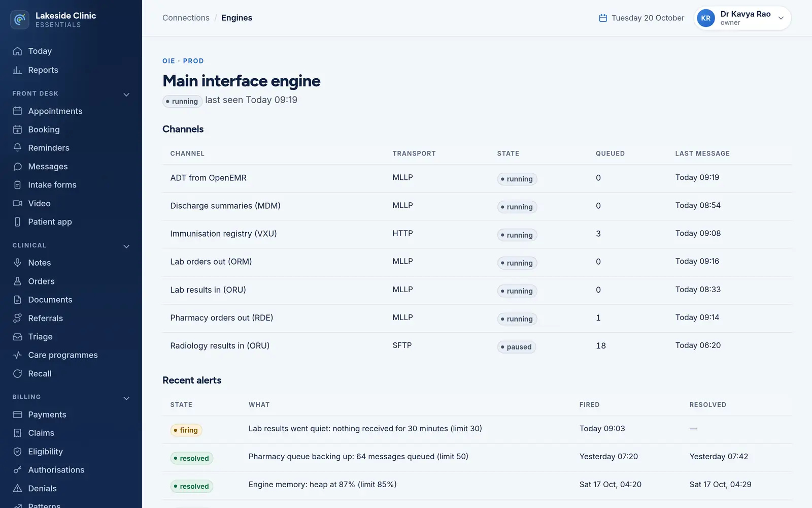The height and width of the screenshot is (508, 812).
Task: Click the Intake forms clipboard icon
Action: tap(17, 185)
